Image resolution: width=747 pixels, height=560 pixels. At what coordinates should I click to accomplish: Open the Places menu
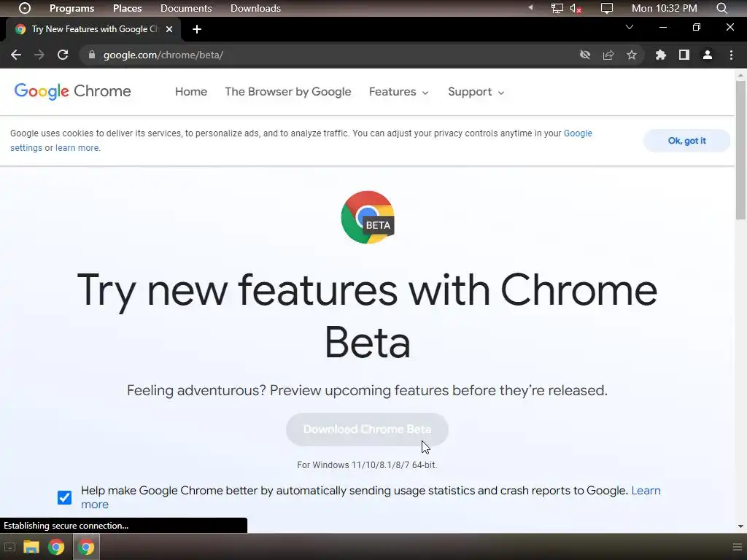tap(127, 8)
